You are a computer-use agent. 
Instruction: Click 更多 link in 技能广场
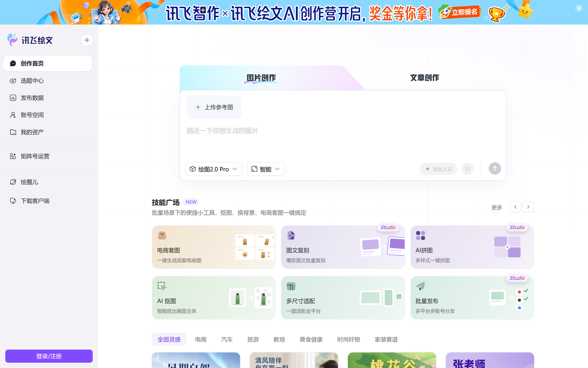coord(497,208)
